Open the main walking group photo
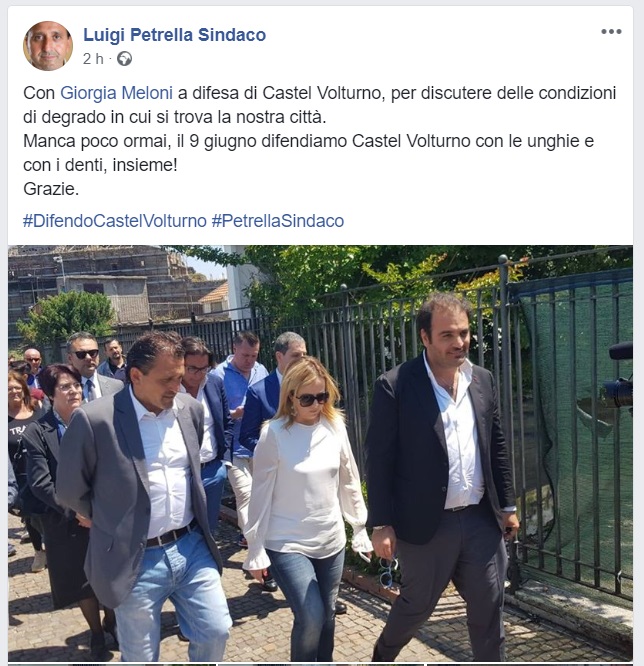Image resolution: width=644 pixels, height=666 pixels. click(320, 453)
